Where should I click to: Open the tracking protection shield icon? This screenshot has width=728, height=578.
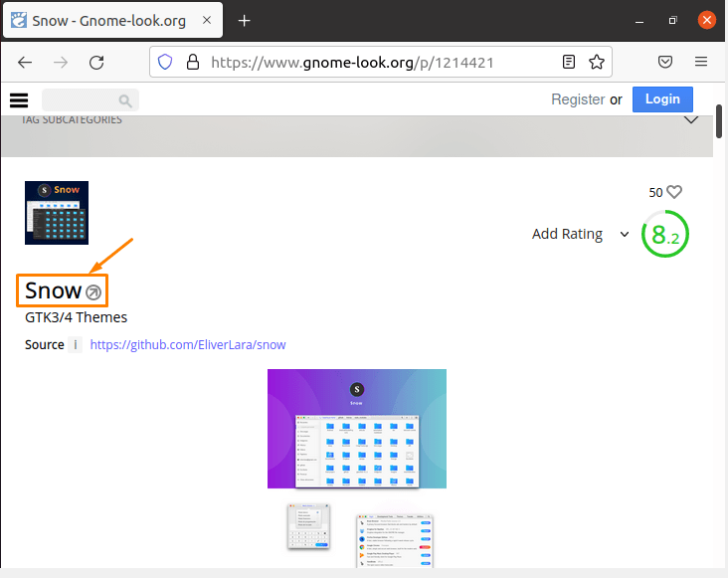click(x=165, y=62)
